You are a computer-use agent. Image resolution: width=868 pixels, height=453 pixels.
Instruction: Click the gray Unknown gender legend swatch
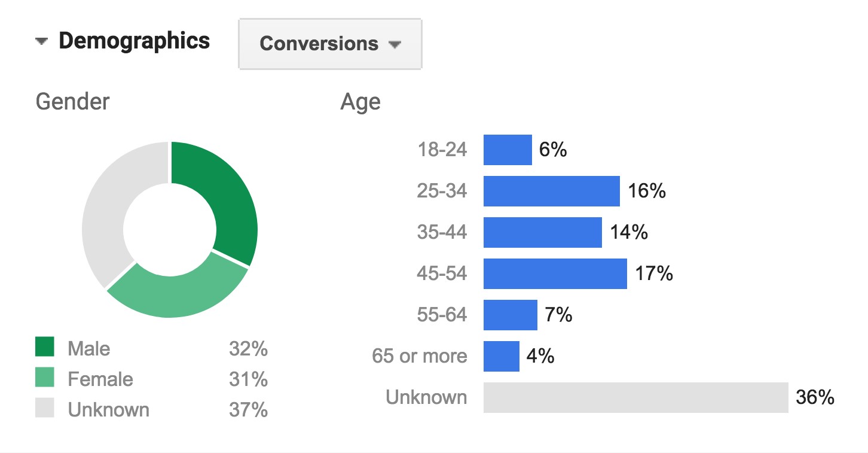[45, 409]
